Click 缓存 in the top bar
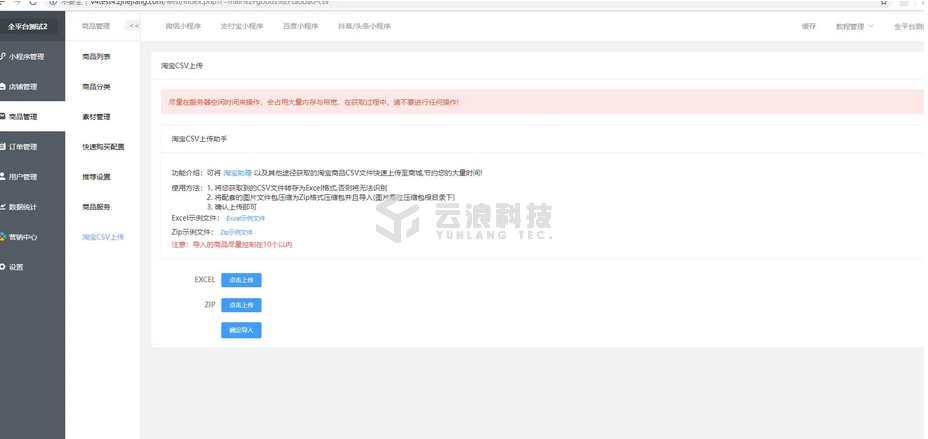 pos(808,26)
